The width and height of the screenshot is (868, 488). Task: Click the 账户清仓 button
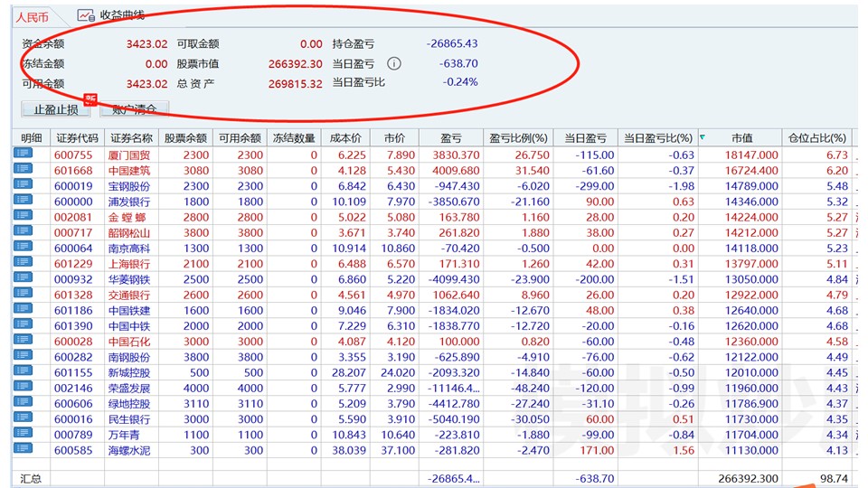tap(135, 109)
